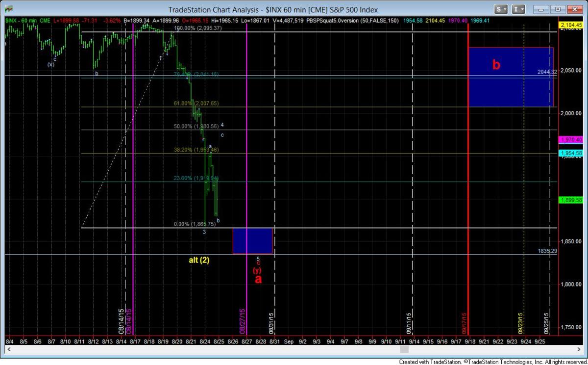
Task: Click the right arrow of horizontal scrollbar
Action: click(x=581, y=349)
